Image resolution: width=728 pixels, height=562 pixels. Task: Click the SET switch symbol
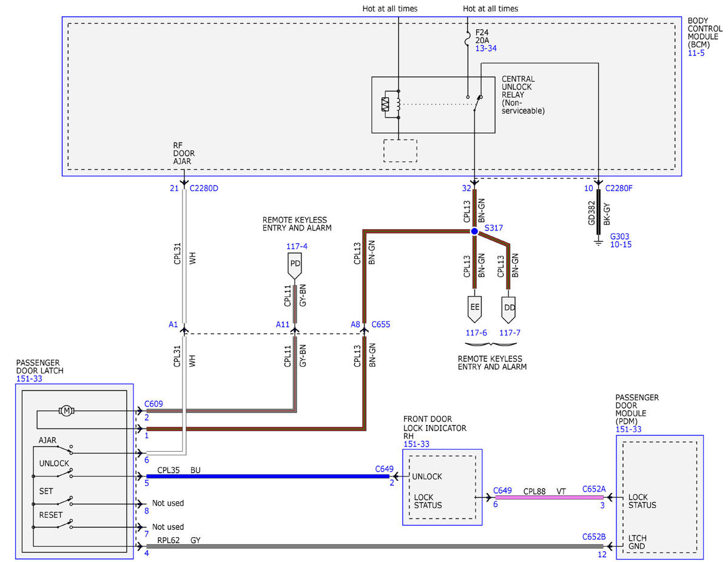point(64,501)
